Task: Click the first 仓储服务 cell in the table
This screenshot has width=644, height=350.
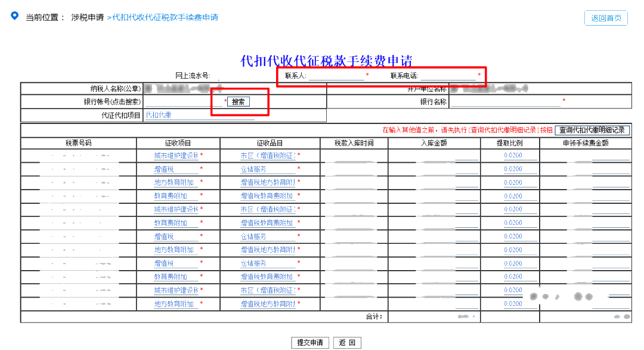Action: point(268,169)
